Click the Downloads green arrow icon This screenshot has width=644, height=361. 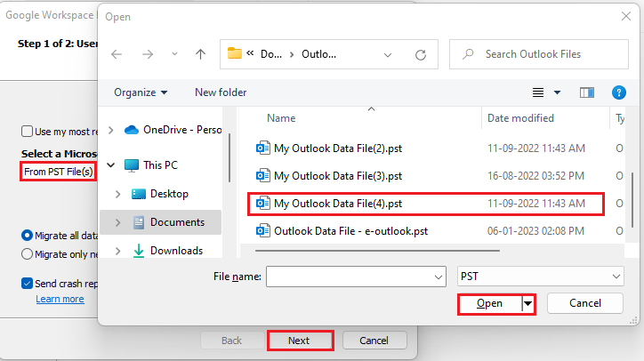139,251
